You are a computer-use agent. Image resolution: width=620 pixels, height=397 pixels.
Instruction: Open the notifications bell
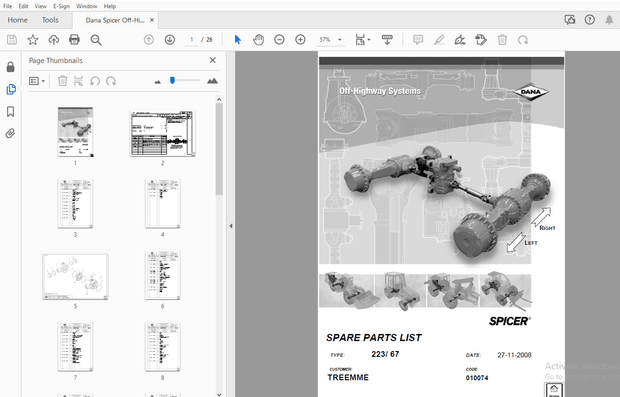(609, 20)
